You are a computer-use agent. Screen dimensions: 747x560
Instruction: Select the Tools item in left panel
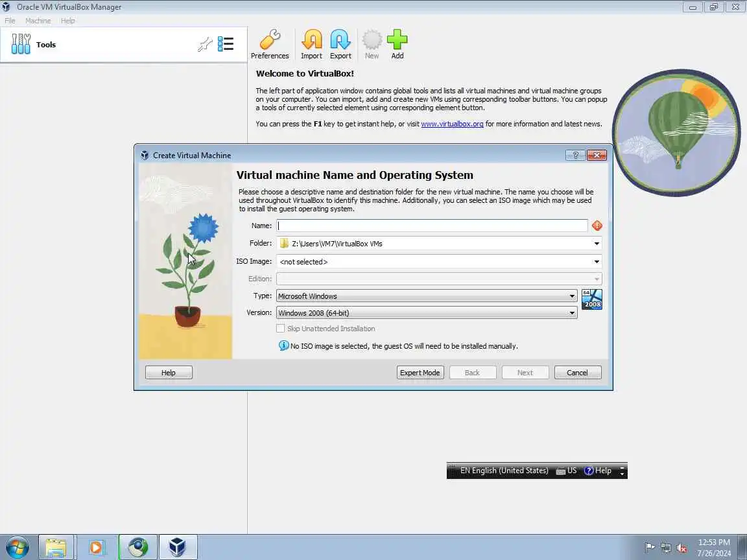[x=123, y=44]
